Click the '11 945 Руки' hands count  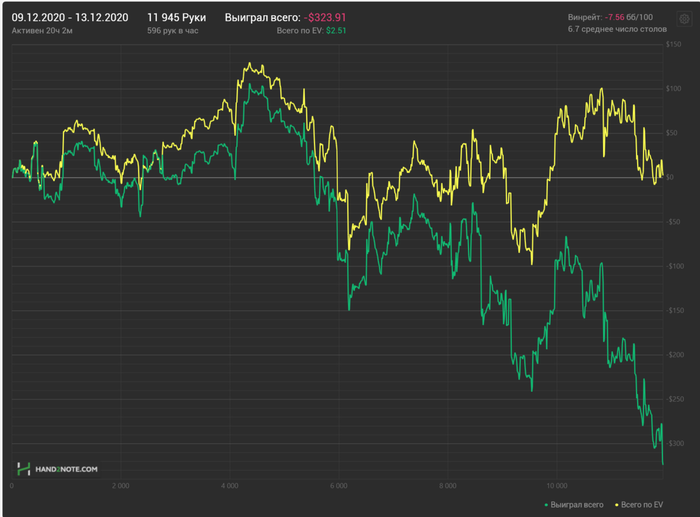(x=177, y=17)
